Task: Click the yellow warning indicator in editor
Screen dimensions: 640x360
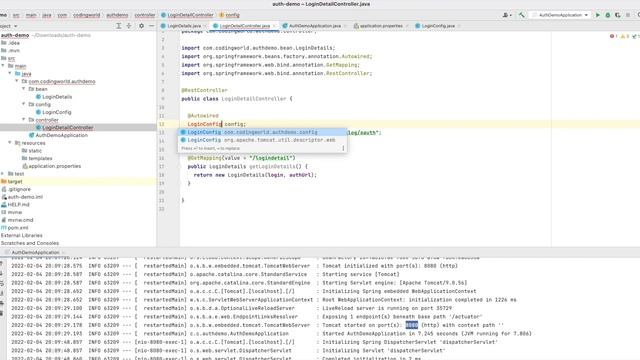Action: [624, 36]
